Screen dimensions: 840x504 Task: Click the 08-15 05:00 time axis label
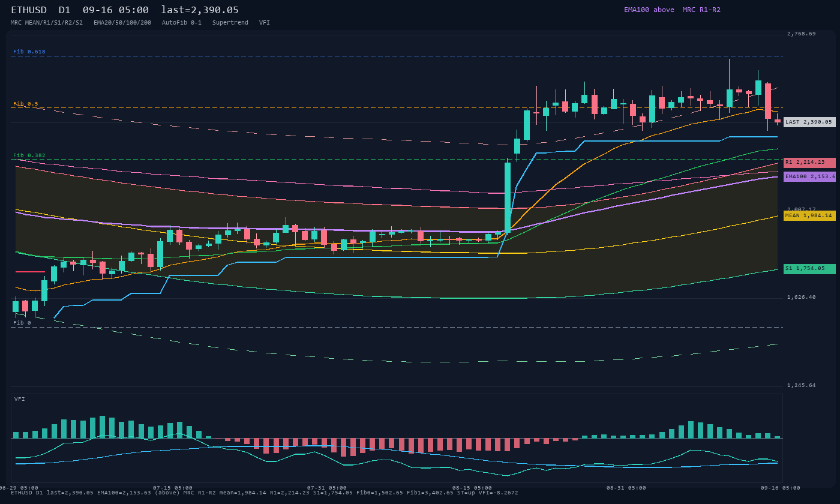472,488
